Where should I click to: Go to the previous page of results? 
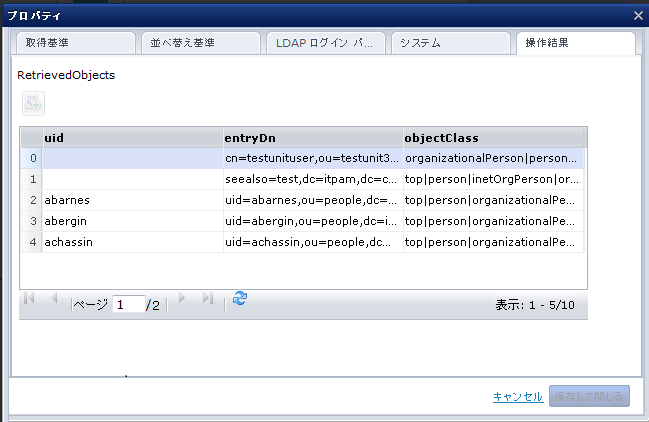tap(54, 298)
